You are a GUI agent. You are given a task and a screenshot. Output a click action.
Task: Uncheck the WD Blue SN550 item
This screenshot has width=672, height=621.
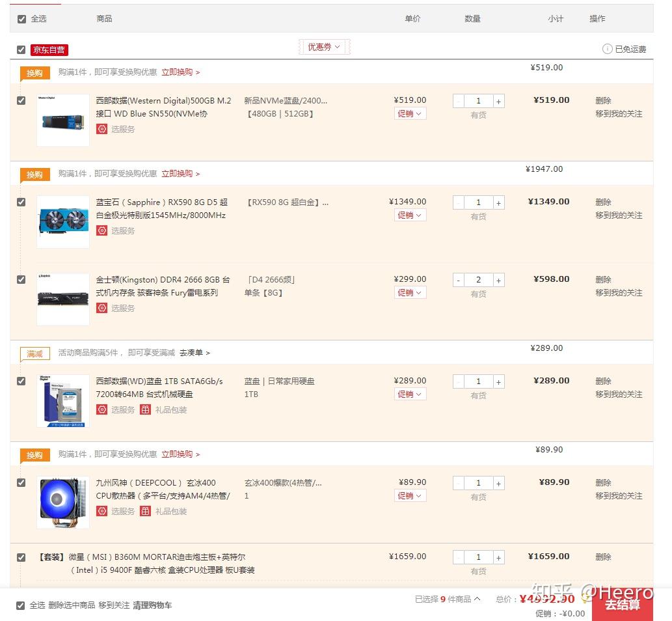point(21,100)
